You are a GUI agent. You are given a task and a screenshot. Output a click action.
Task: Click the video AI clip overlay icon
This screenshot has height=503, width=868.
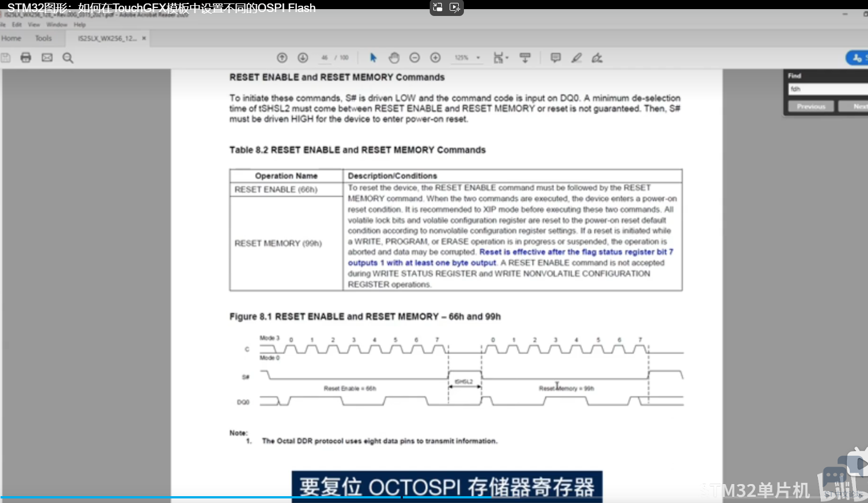455,7
